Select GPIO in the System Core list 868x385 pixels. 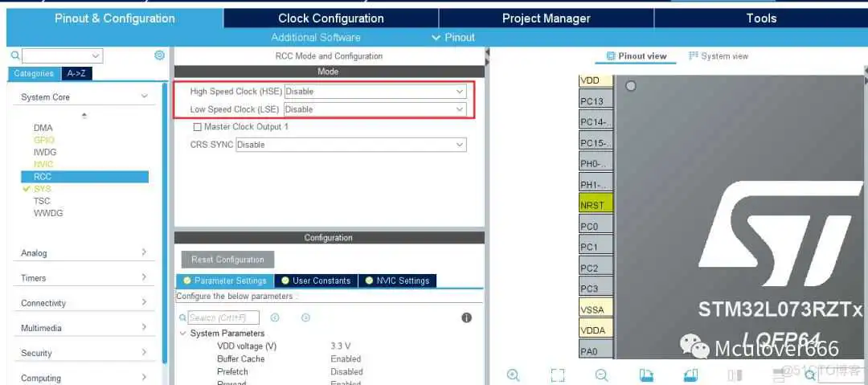(x=44, y=140)
